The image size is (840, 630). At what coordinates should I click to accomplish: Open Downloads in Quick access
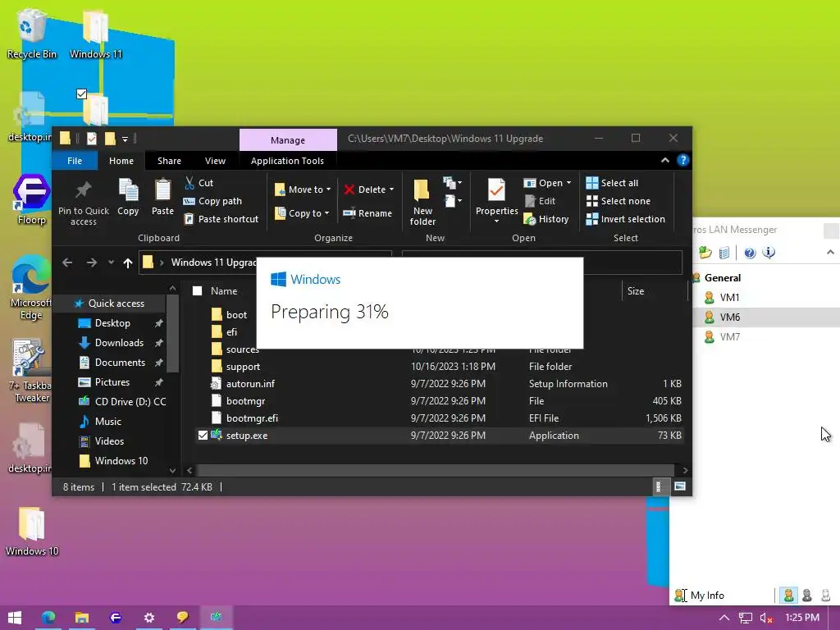coord(119,343)
